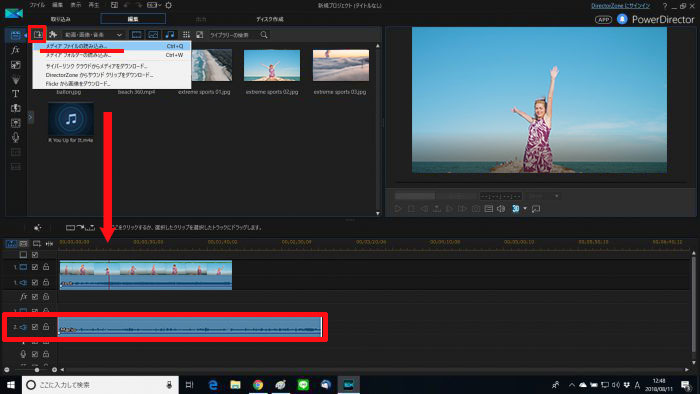Toggle audio track 2 enable checkbox
The height and width of the screenshot is (394, 700).
[x=35, y=327]
